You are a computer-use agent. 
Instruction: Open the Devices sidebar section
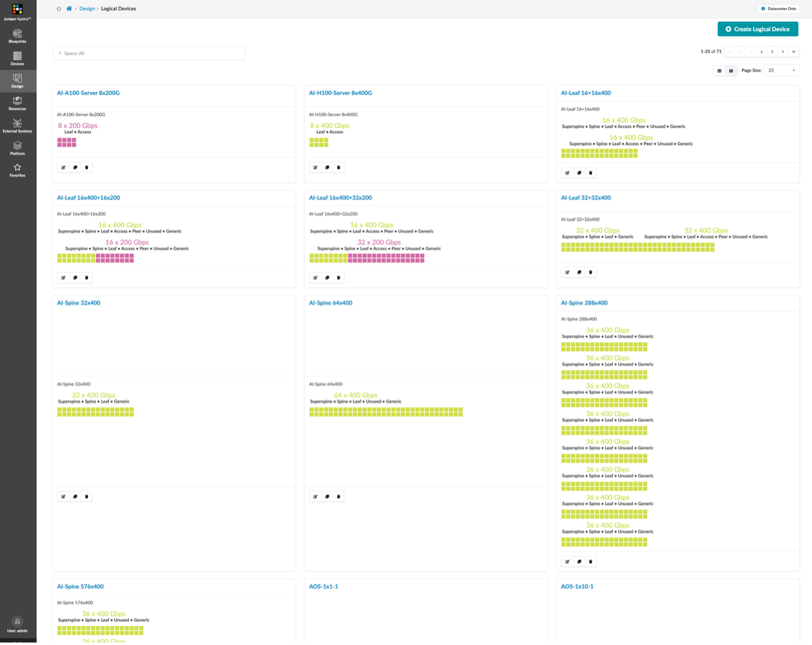click(x=18, y=58)
